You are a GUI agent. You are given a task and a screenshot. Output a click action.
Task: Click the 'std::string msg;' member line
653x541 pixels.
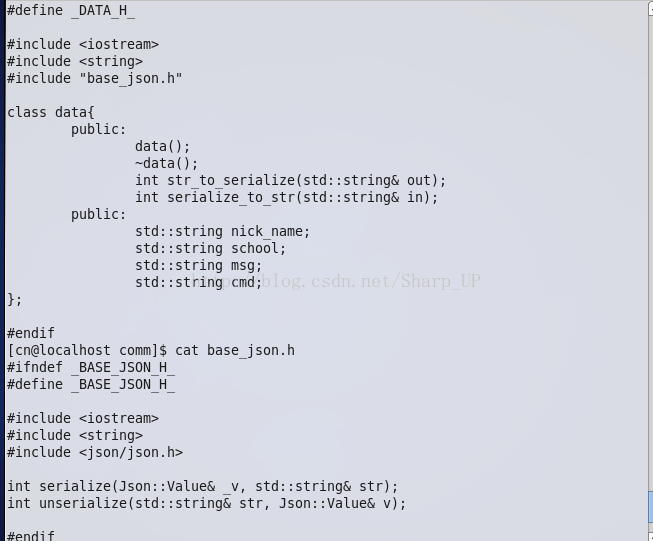[x=198, y=265]
